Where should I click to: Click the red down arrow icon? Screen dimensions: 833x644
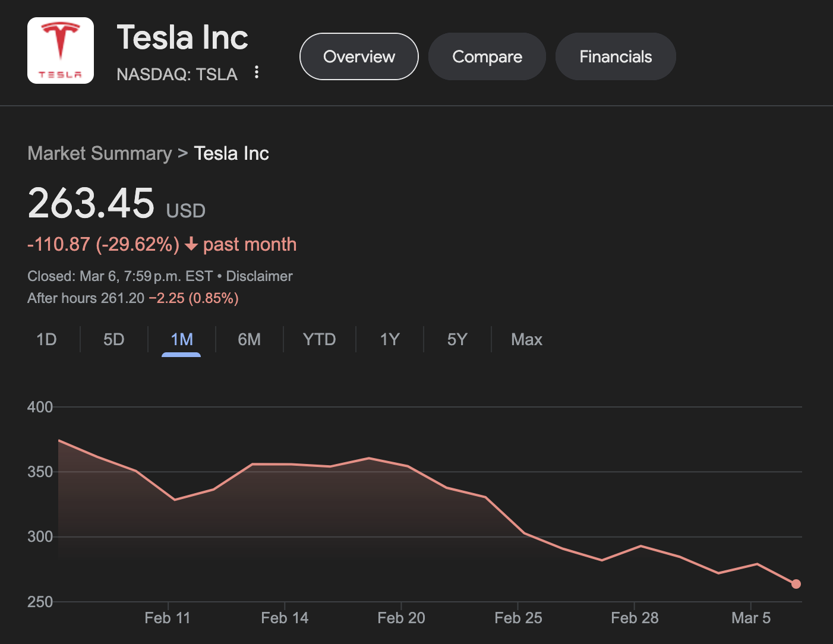191,244
